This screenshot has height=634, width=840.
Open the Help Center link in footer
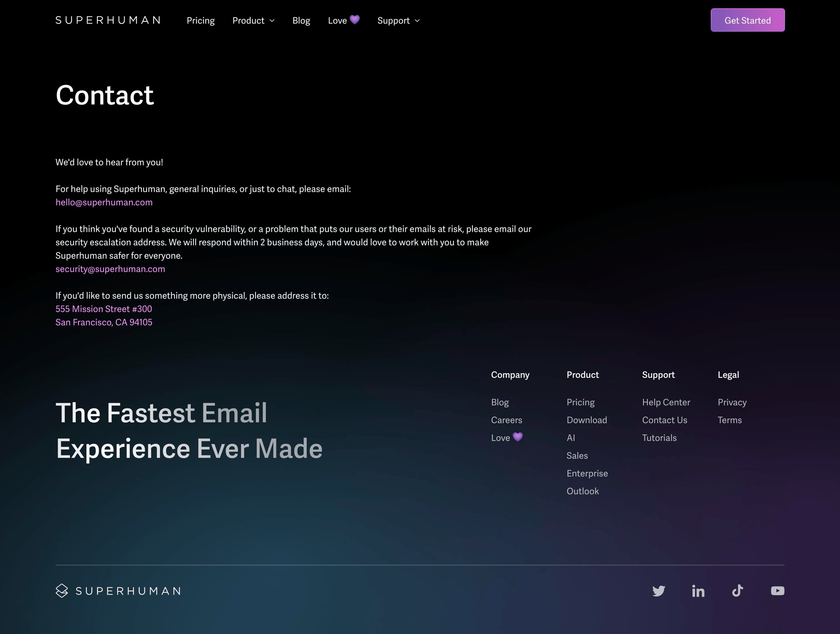coord(666,402)
